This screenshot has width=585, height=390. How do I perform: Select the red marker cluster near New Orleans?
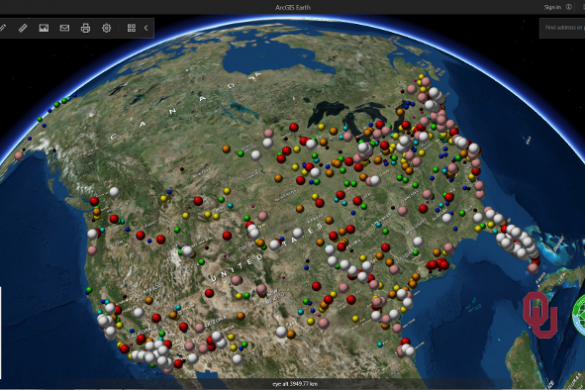point(438,264)
